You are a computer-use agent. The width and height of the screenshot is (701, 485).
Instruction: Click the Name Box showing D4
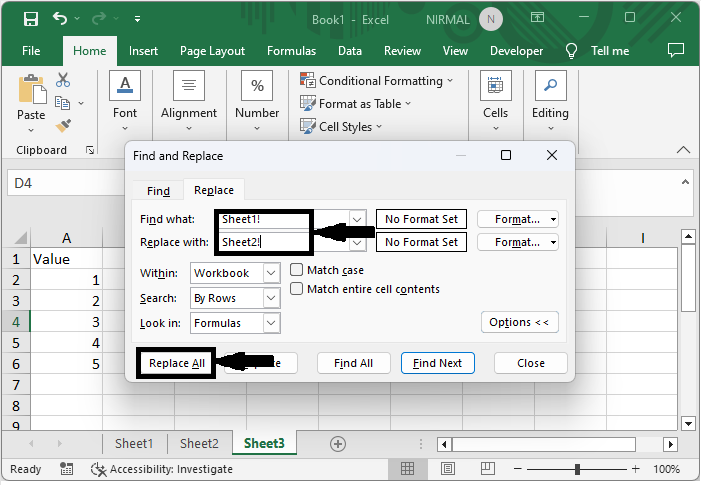(66, 183)
